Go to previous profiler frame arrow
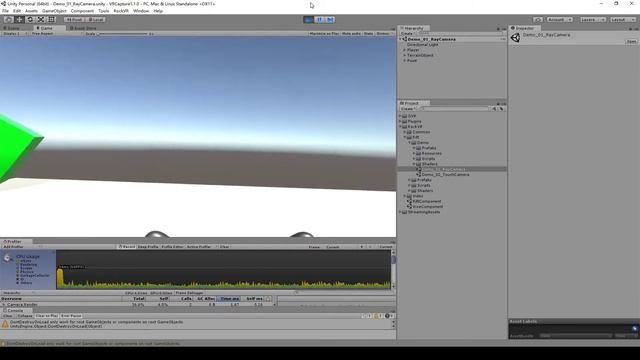640x360 pixels. 362,247
